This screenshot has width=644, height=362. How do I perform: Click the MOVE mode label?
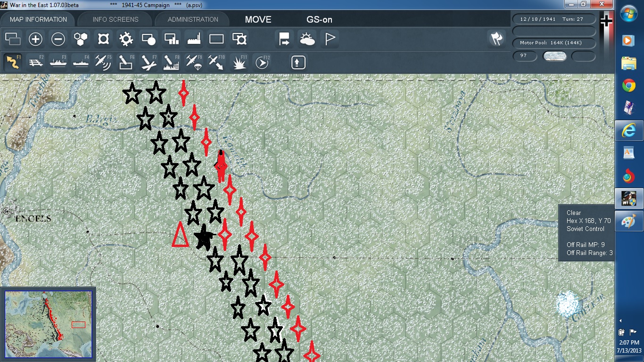[258, 20]
